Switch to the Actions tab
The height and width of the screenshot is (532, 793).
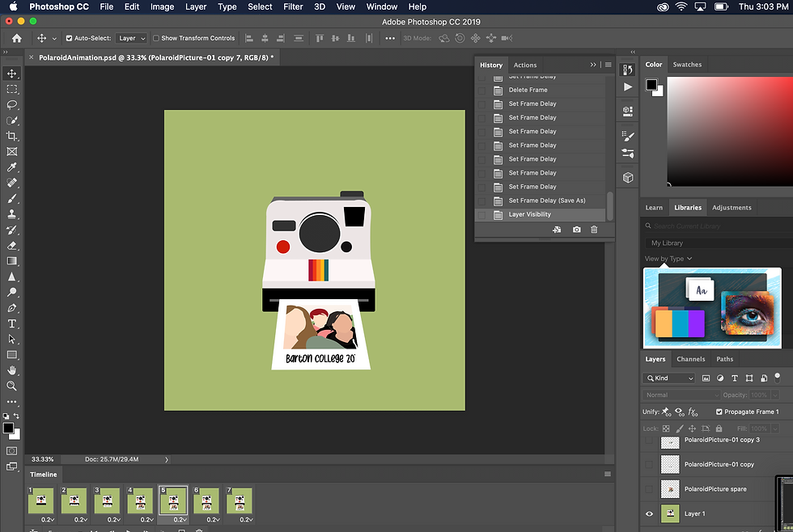click(525, 65)
